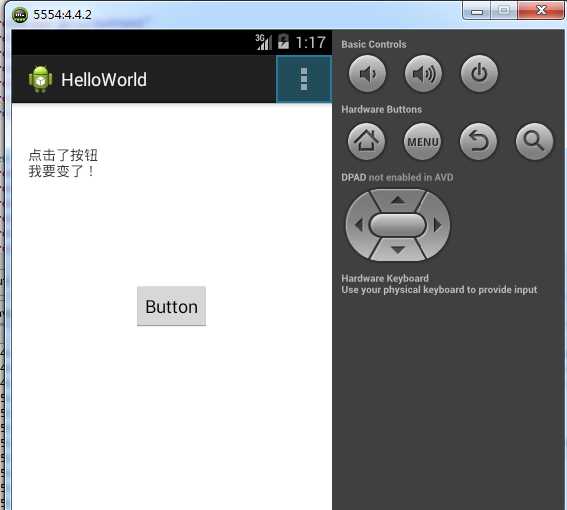This screenshot has width=567, height=510.
Task: Tap the Button in the HelloWorld app
Action: click(171, 306)
